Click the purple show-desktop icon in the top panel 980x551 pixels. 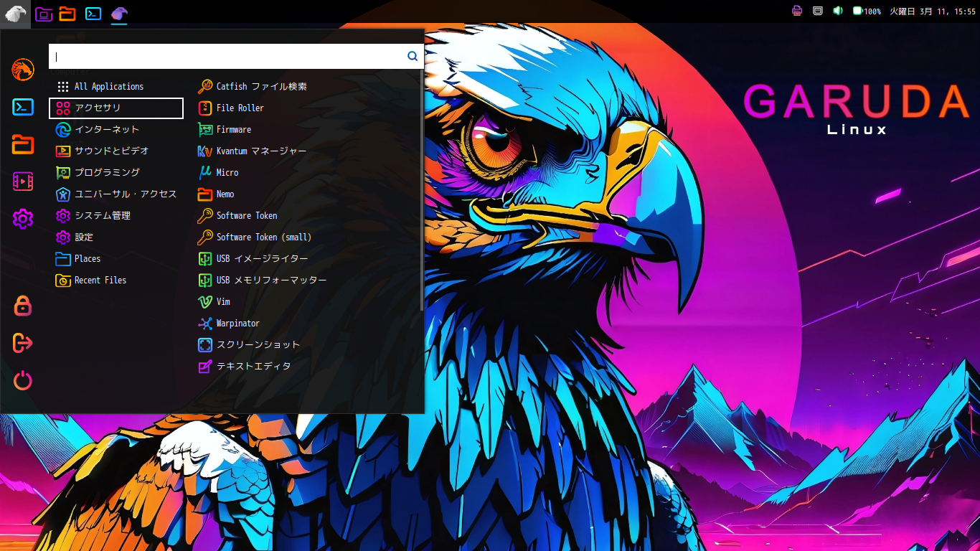[44, 13]
